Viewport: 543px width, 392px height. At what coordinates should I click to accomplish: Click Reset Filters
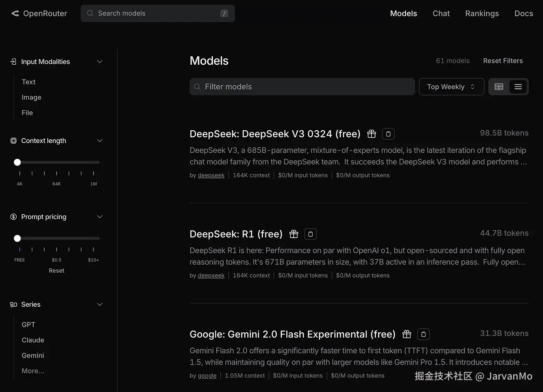coord(503,61)
